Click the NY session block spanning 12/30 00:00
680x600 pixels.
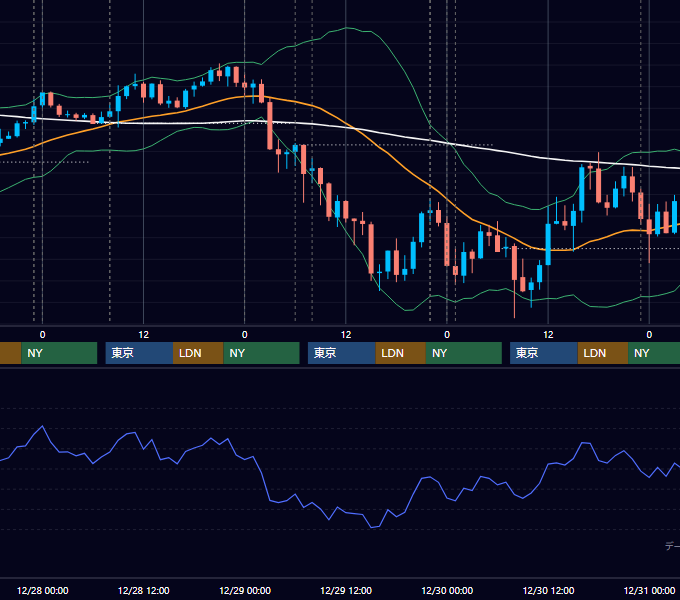[464, 353]
